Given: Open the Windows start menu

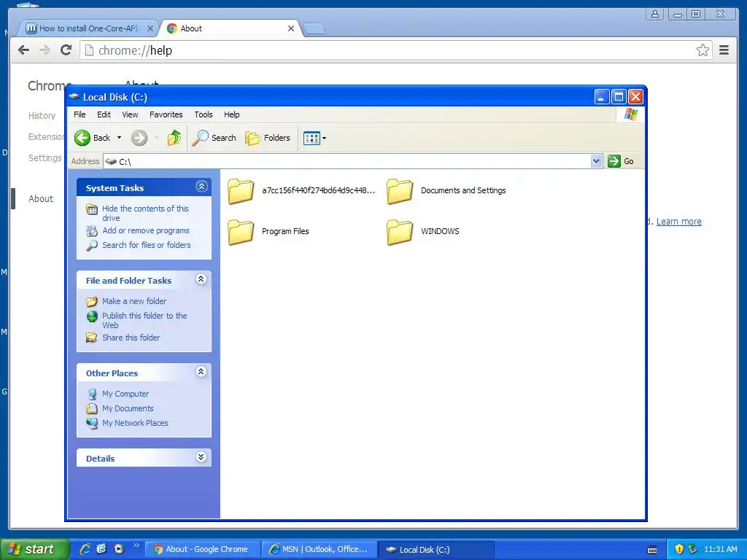Looking at the screenshot, I should (34, 550).
